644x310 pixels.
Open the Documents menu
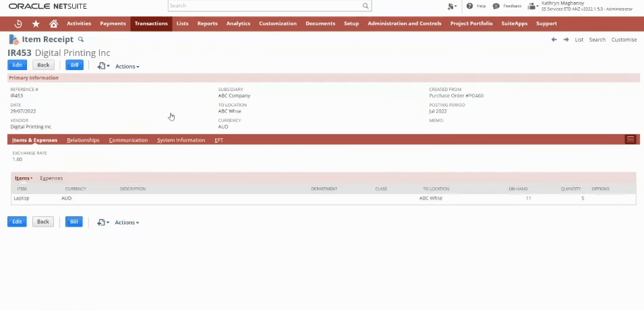tap(320, 24)
